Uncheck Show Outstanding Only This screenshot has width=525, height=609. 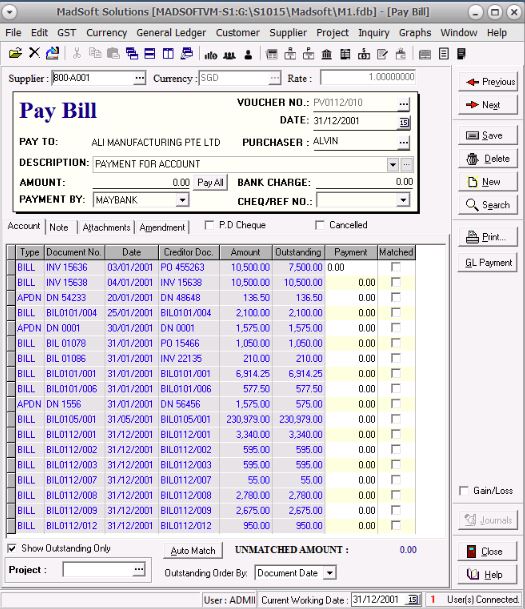point(12,548)
